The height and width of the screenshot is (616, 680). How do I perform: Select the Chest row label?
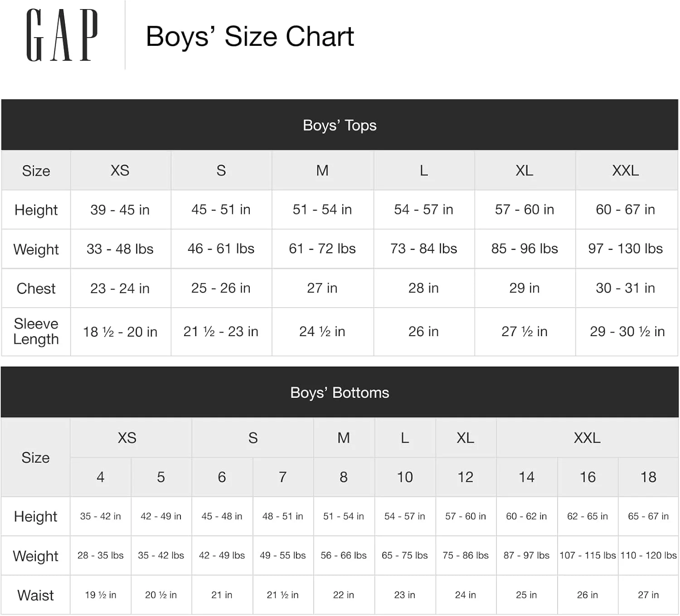click(x=36, y=288)
